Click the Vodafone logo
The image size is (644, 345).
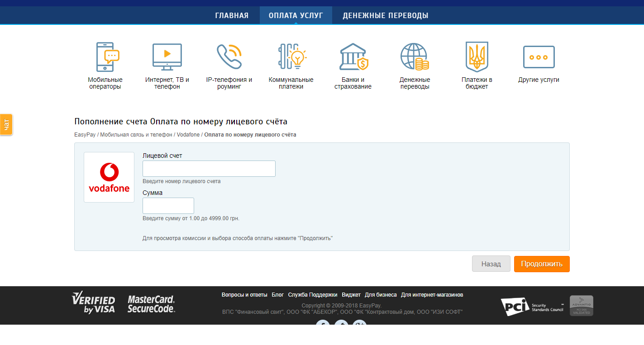109,177
